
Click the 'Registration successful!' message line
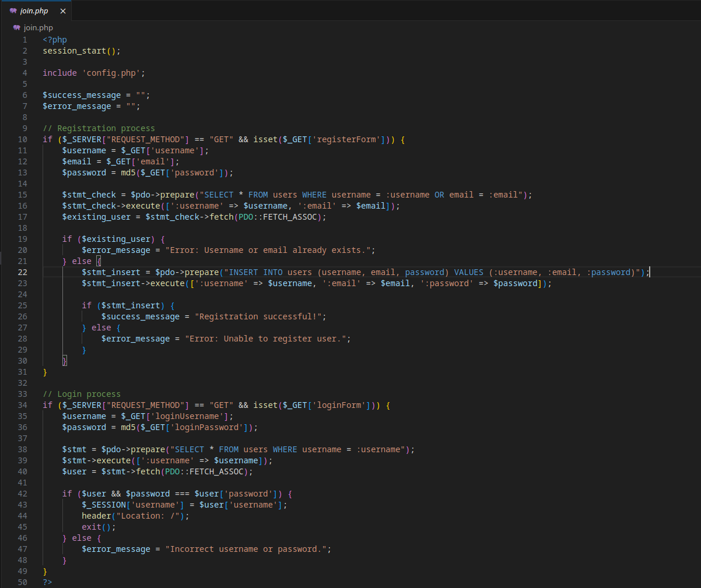(214, 316)
